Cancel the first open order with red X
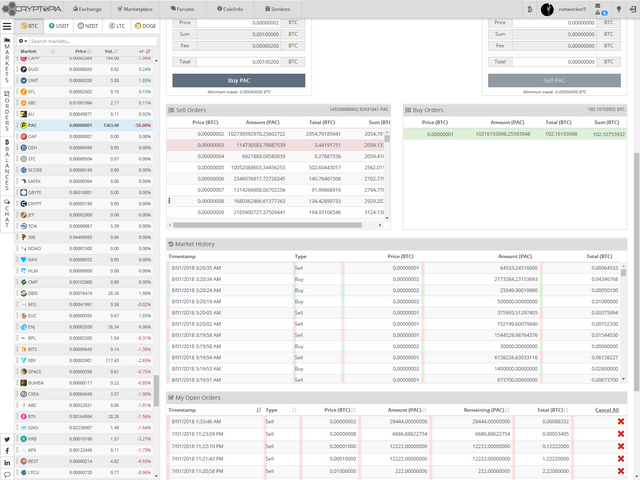The width and height of the screenshot is (640, 480). click(620, 422)
